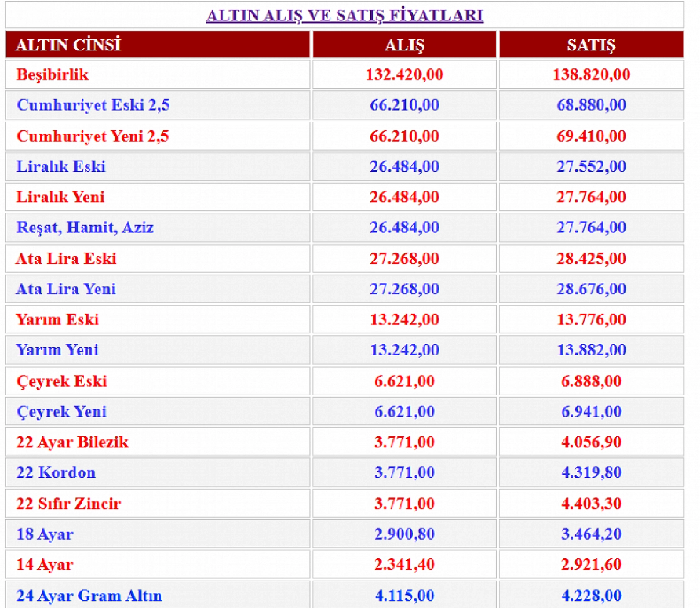Viewport: 700px width, 608px height.
Task: Select the Çeyrek Eski row label
Action: 62,381
